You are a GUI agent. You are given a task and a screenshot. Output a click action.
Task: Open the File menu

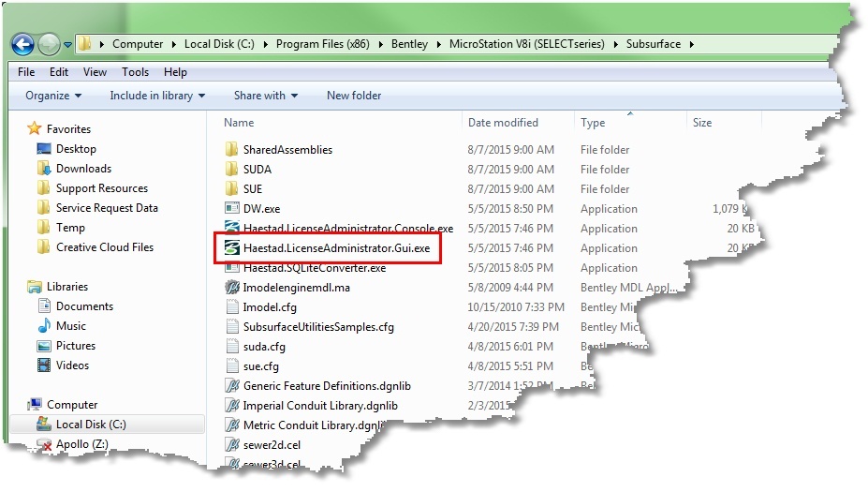click(26, 72)
